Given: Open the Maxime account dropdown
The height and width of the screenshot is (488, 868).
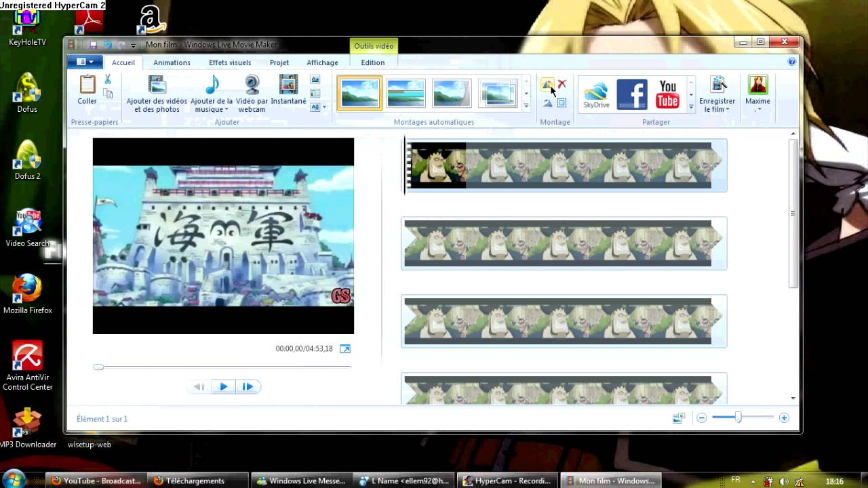Looking at the screenshot, I should click(759, 110).
